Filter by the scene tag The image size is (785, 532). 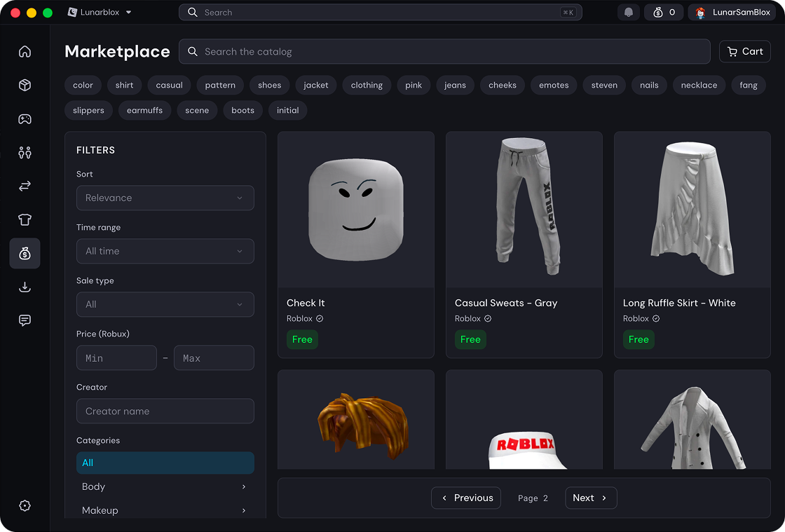click(x=197, y=110)
